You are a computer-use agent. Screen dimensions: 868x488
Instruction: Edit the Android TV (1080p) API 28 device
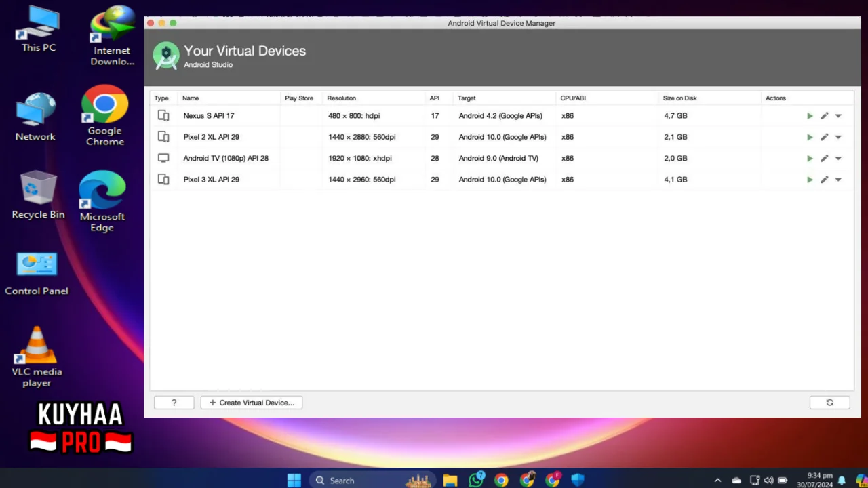(824, 158)
